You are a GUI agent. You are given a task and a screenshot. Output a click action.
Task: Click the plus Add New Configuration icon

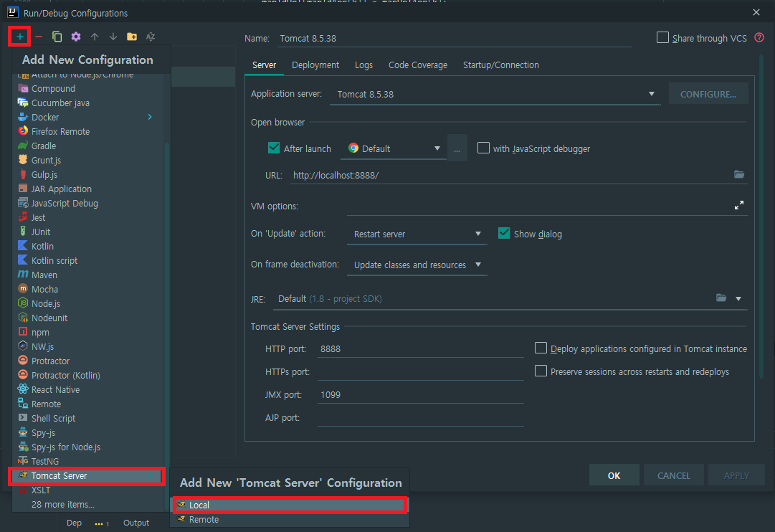(20, 37)
